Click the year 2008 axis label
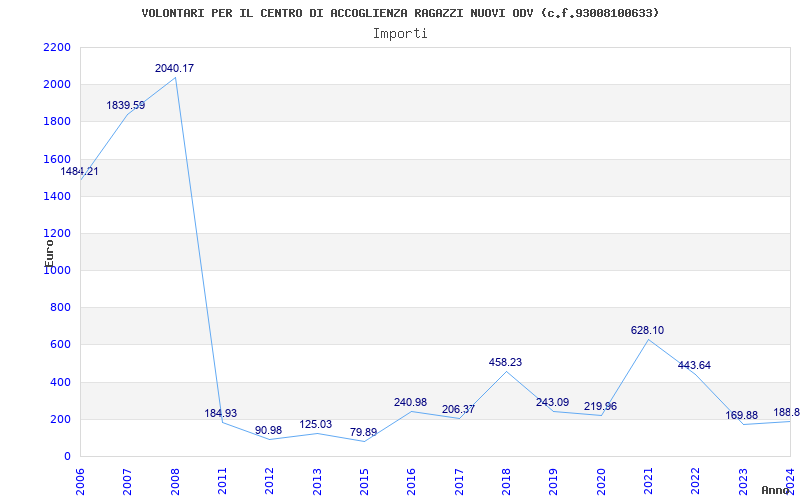The height and width of the screenshot is (500, 800). pos(175,482)
